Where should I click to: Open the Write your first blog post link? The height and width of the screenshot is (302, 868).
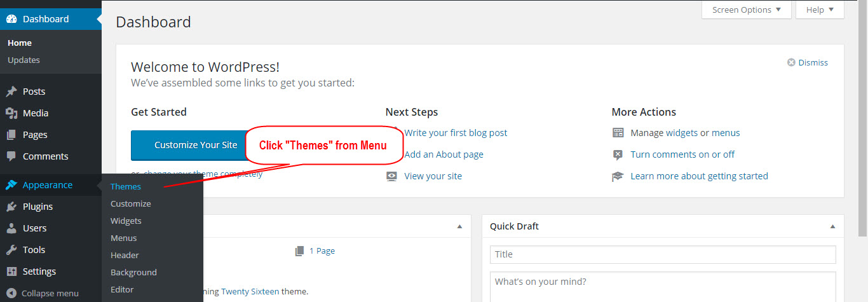coord(456,133)
